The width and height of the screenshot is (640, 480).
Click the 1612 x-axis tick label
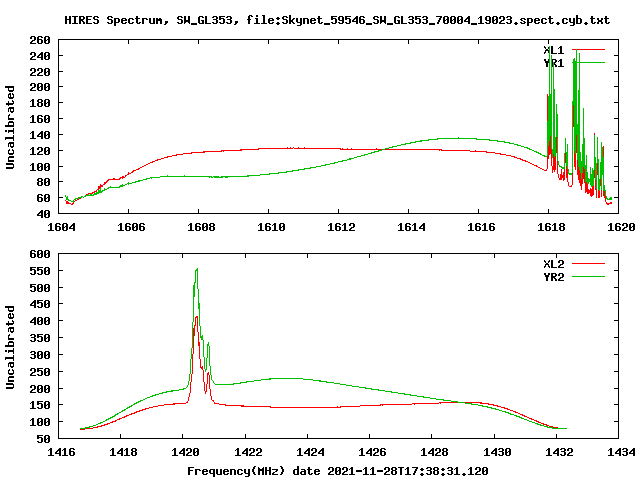pyautogui.click(x=341, y=227)
